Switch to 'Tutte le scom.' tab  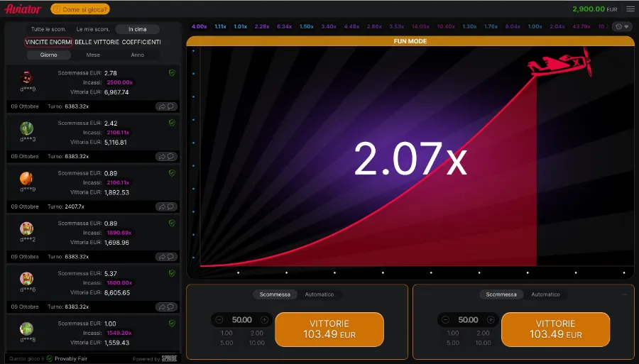click(48, 29)
